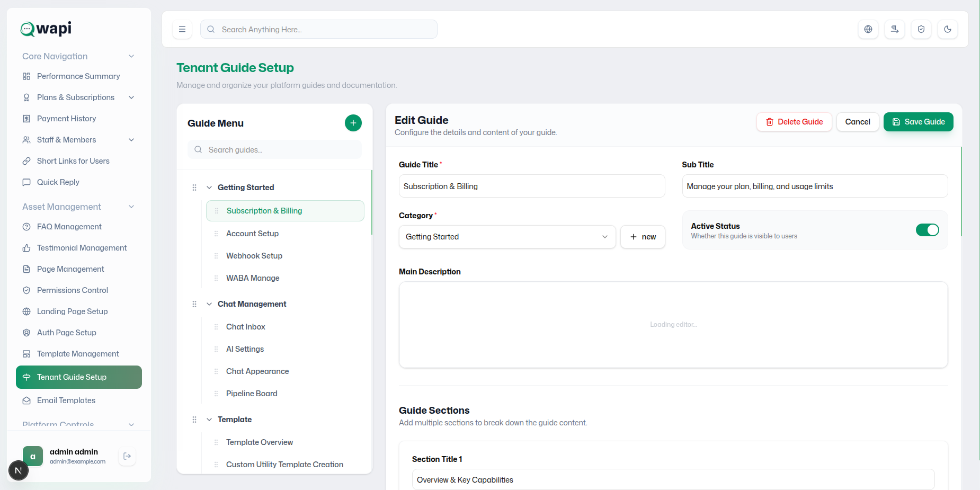980x490 pixels.
Task: Collapse the Core Navigation section
Action: [131, 56]
